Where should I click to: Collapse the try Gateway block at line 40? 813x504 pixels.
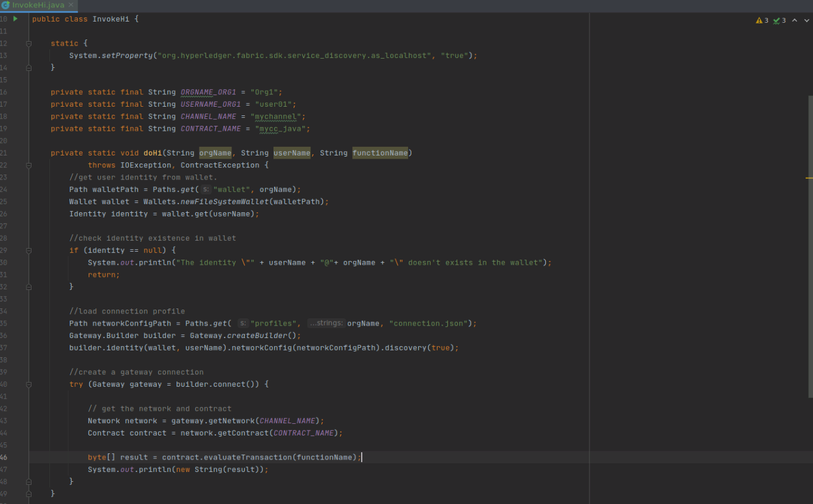29,384
